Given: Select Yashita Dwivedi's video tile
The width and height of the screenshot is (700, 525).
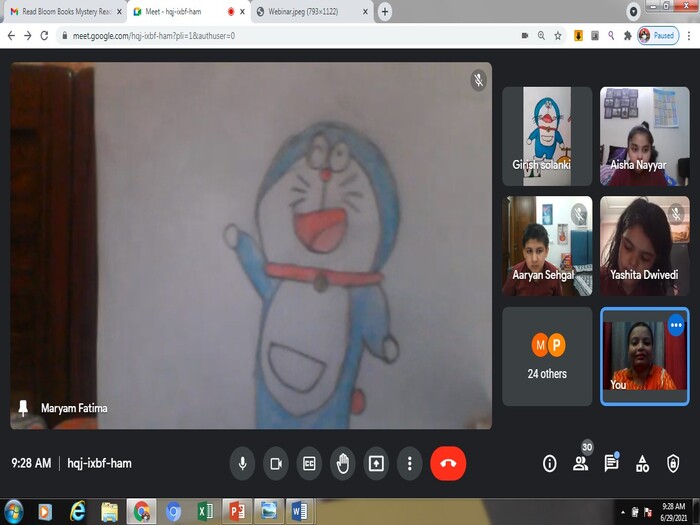Looking at the screenshot, I should point(645,246).
